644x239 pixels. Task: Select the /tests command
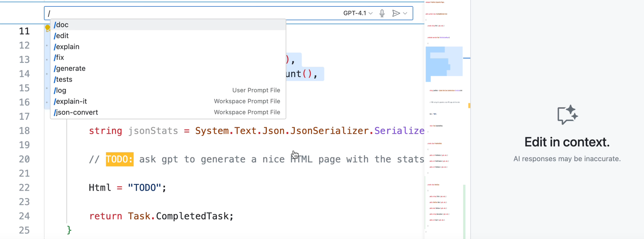tap(63, 79)
